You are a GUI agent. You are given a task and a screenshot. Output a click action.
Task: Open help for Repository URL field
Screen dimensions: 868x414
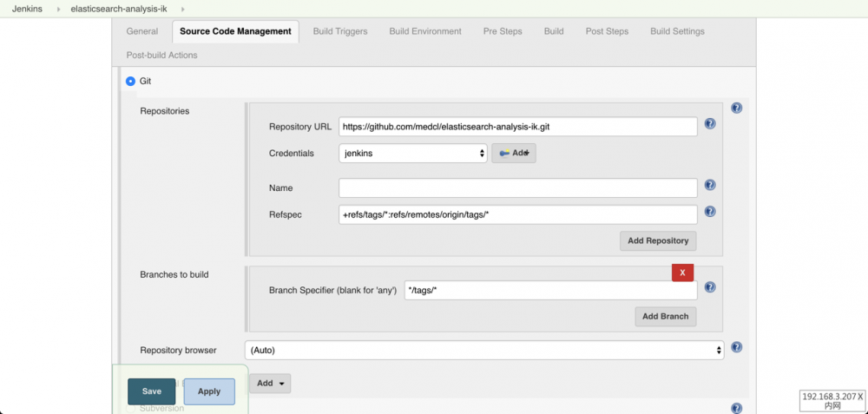coord(709,124)
